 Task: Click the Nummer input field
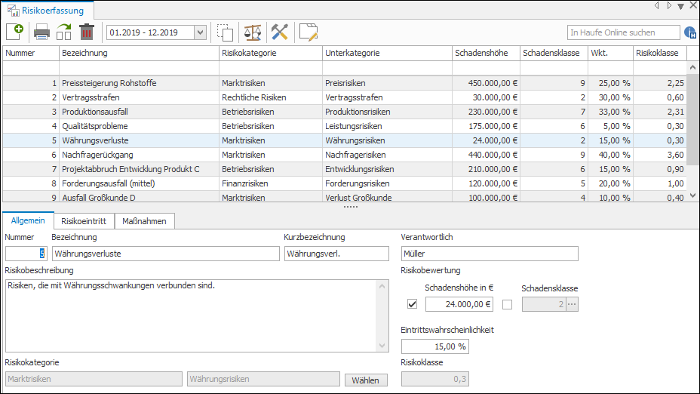coord(26,253)
